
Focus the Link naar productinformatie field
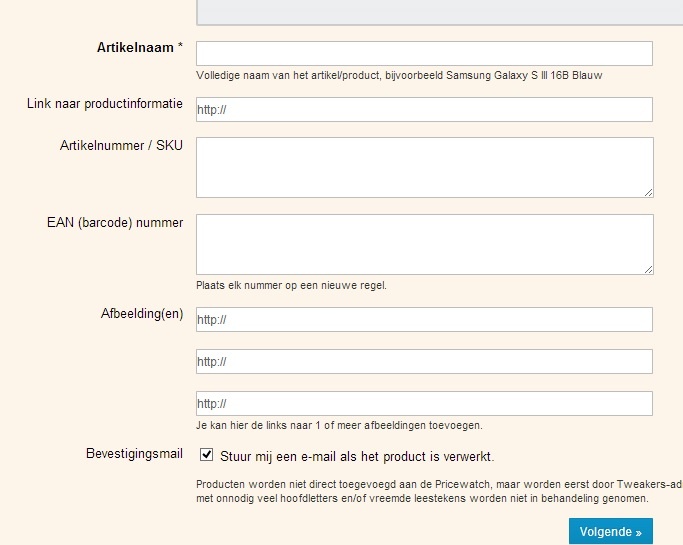(424, 109)
